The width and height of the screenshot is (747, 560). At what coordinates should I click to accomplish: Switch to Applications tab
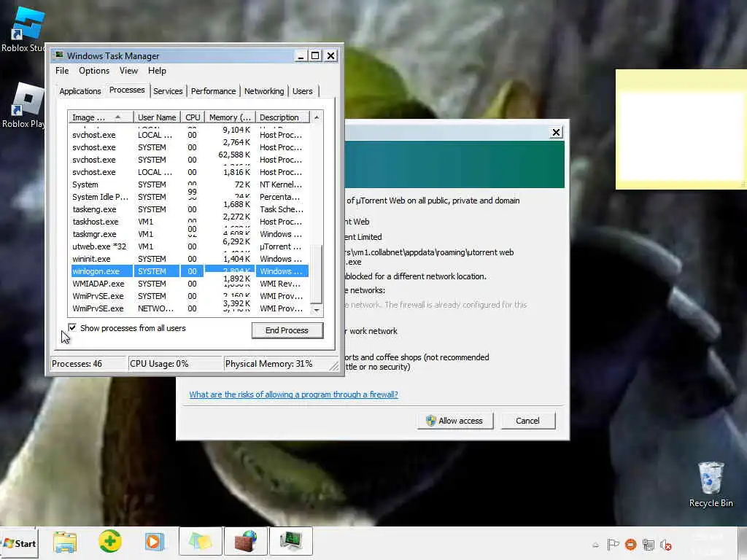80,91
